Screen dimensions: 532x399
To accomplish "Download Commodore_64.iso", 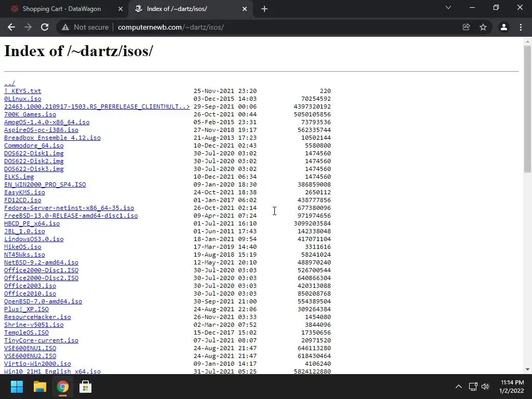I will point(34,145).
